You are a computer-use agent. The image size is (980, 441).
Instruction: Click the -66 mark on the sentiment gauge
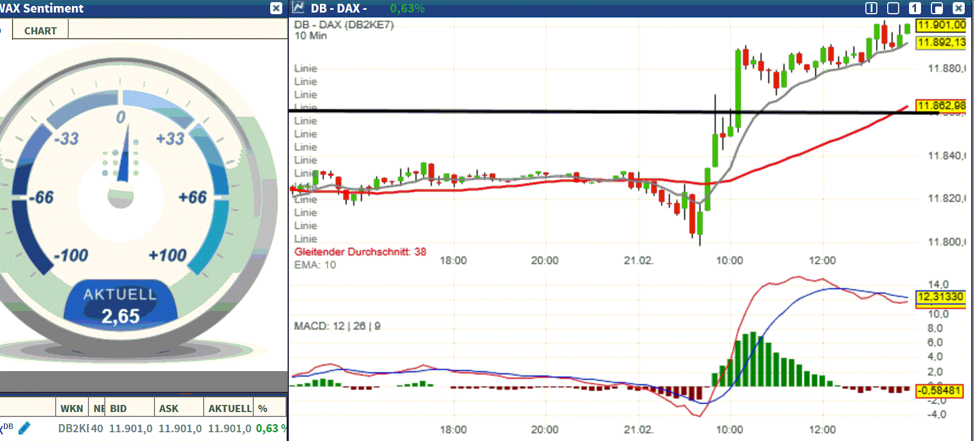(x=41, y=197)
